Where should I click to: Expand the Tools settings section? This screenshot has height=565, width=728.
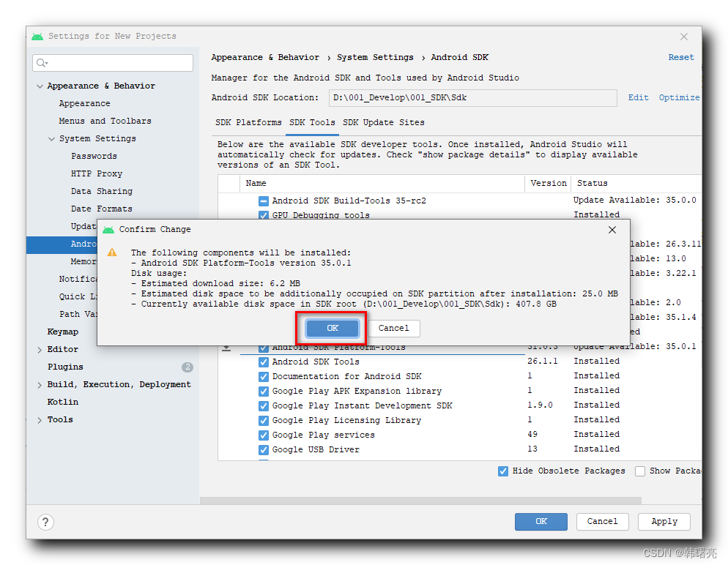(x=40, y=420)
